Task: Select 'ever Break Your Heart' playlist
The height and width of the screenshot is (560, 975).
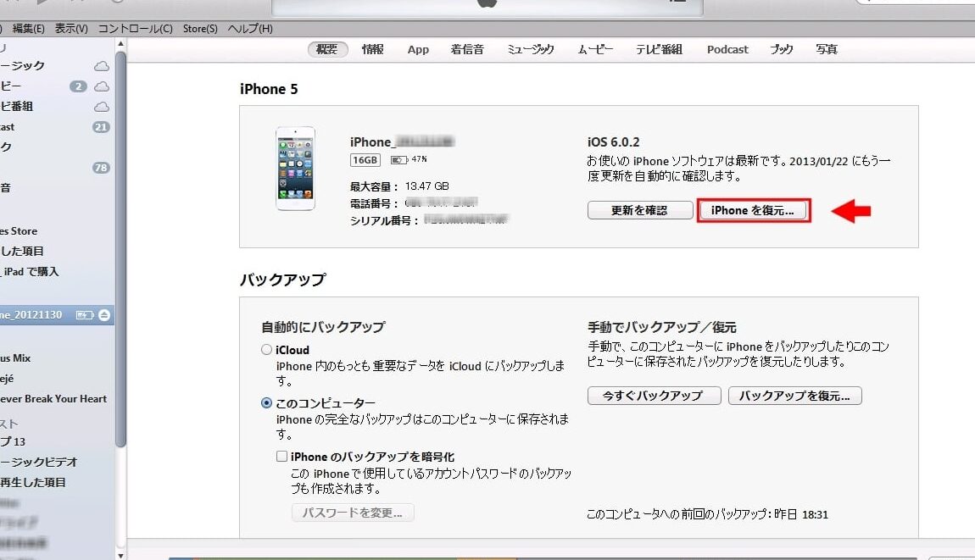Action: [53, 399]
